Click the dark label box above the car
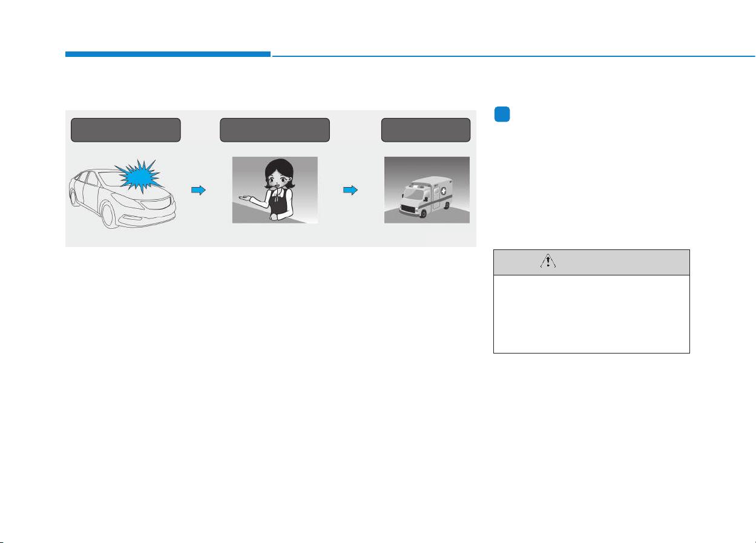 pos(126,130)
